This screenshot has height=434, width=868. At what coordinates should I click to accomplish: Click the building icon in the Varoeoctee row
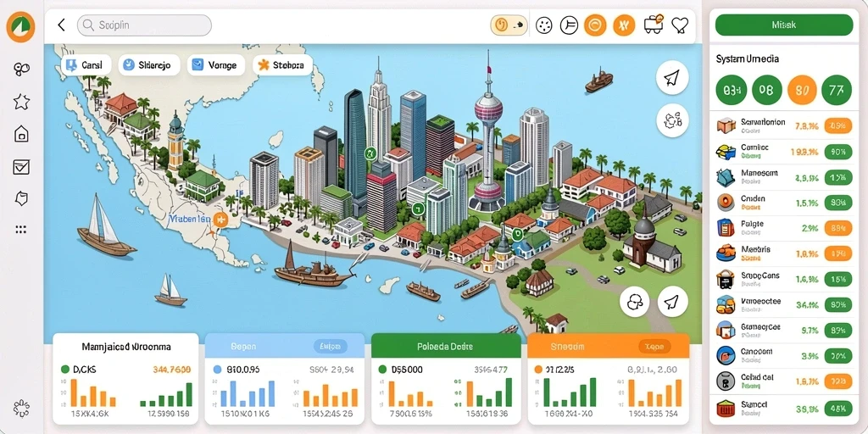[726, 304]
